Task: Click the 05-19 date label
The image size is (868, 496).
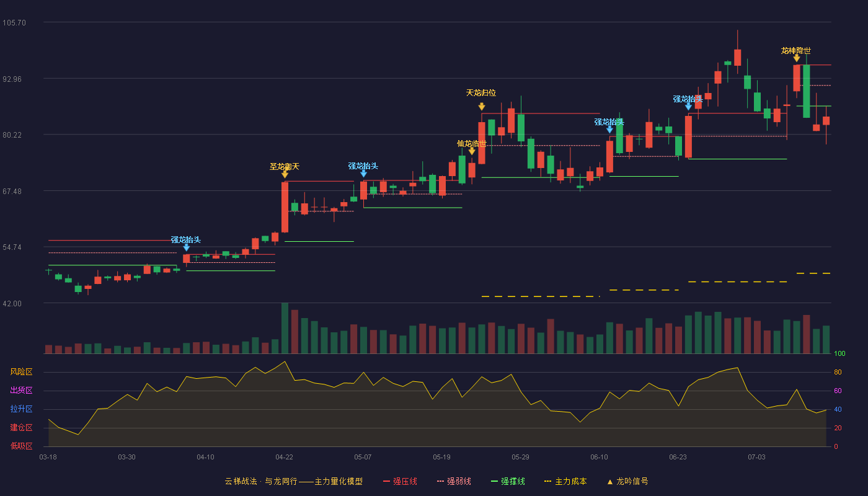Action: [x=441, y=457]
